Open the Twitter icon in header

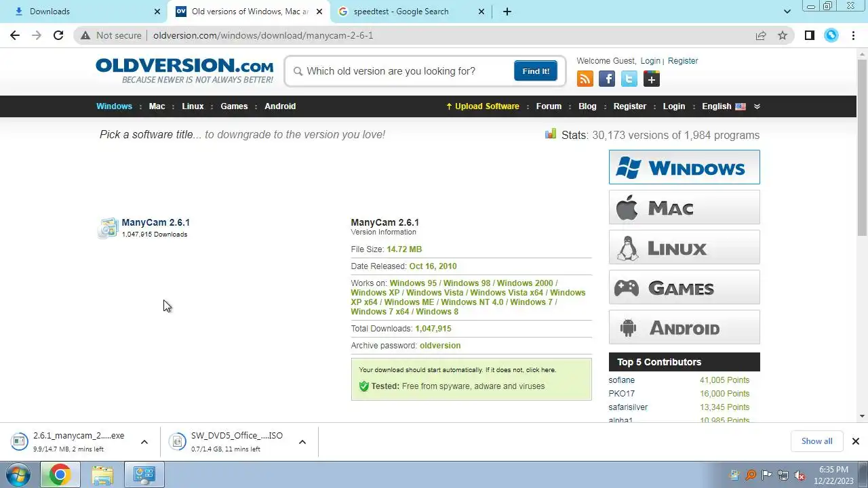[629, 79]
